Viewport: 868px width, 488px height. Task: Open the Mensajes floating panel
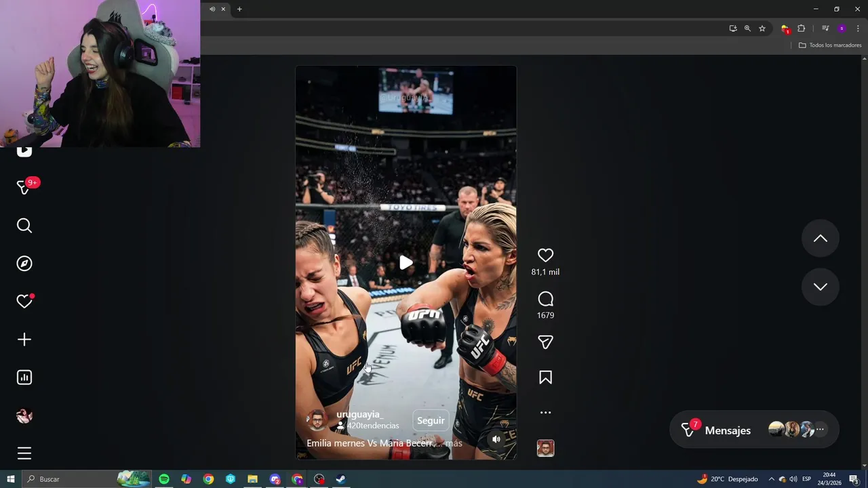click(754, 430)
